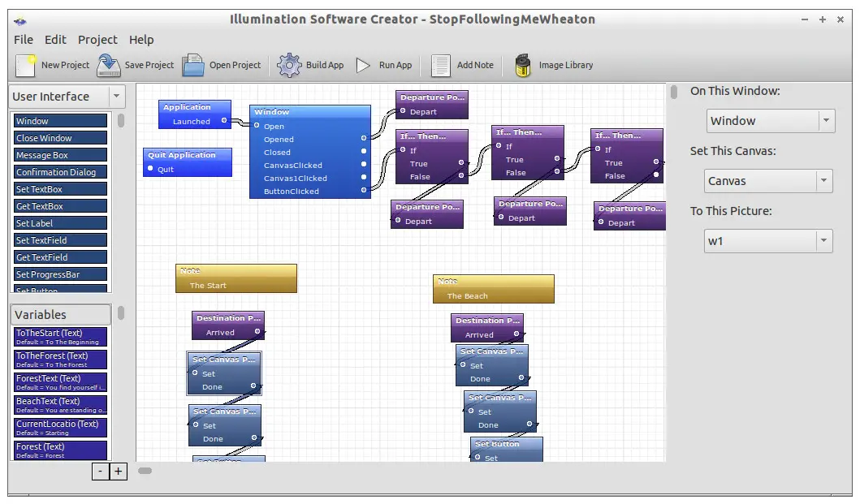The image size is (860, 504).
Task: Select the Set TextBox block
Action: pyautogui.click(x=60, y=188)
